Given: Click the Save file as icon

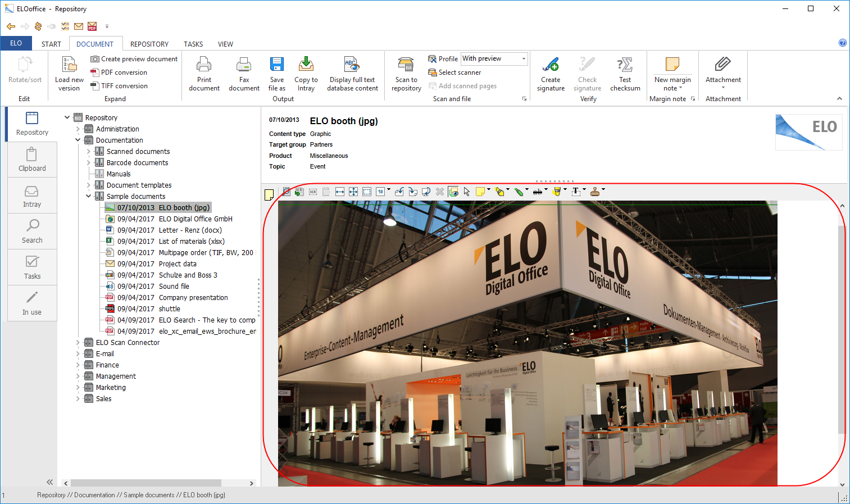Looking at the screenshot, I should tap(277, 65).
